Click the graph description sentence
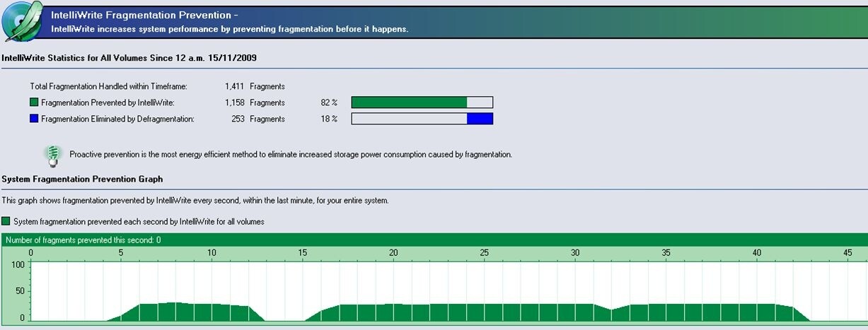 click(x=195, y=201)
